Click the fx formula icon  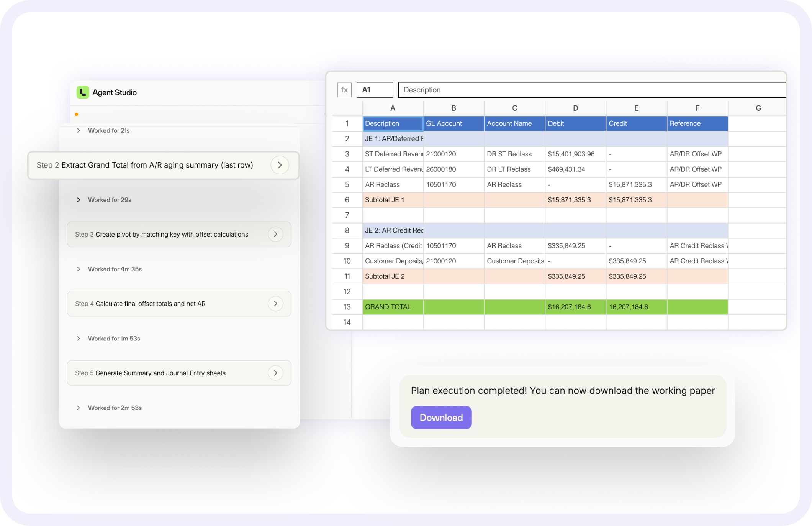click(x=344, y=90)
